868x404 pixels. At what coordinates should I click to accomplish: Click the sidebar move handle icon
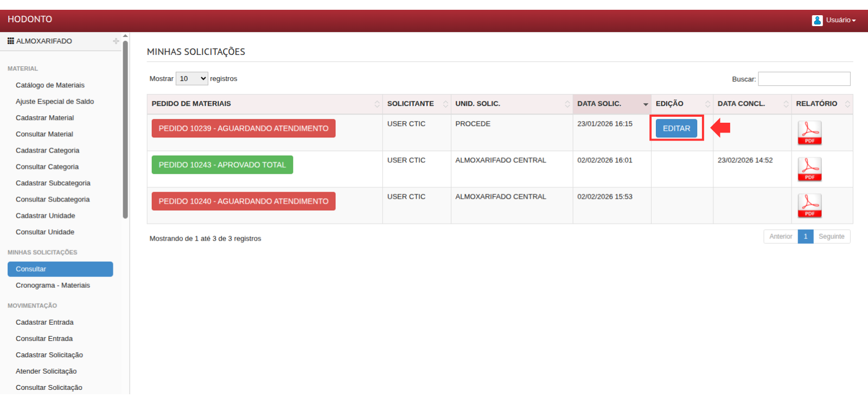coord(116,41)
